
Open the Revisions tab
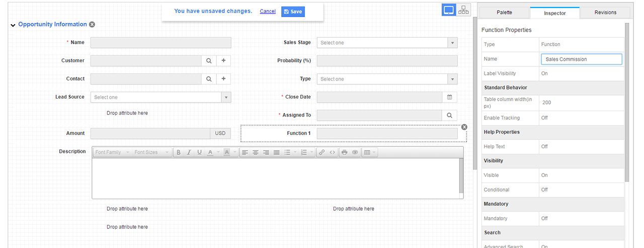point(605,13)
